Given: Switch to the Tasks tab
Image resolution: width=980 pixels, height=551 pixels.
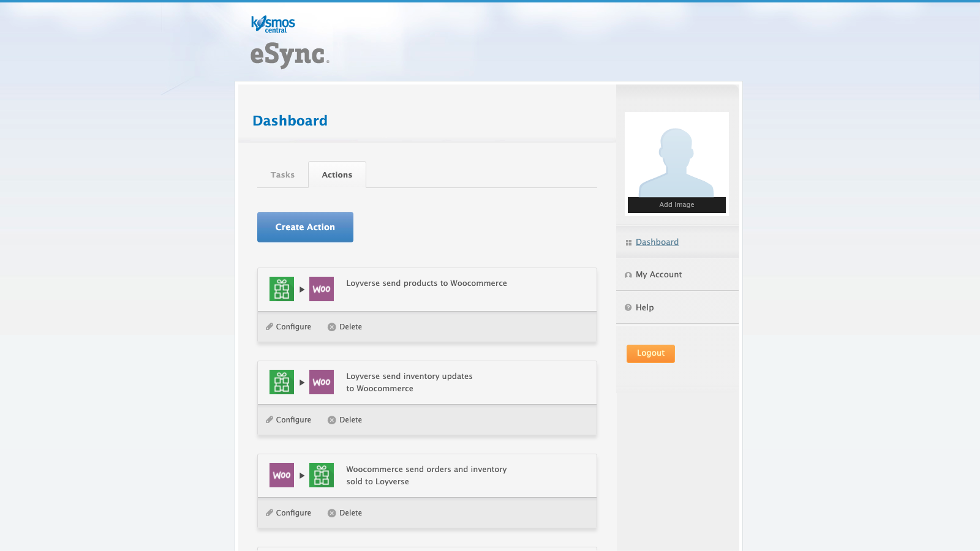Looking at the screenshot, I should point(282,174).
